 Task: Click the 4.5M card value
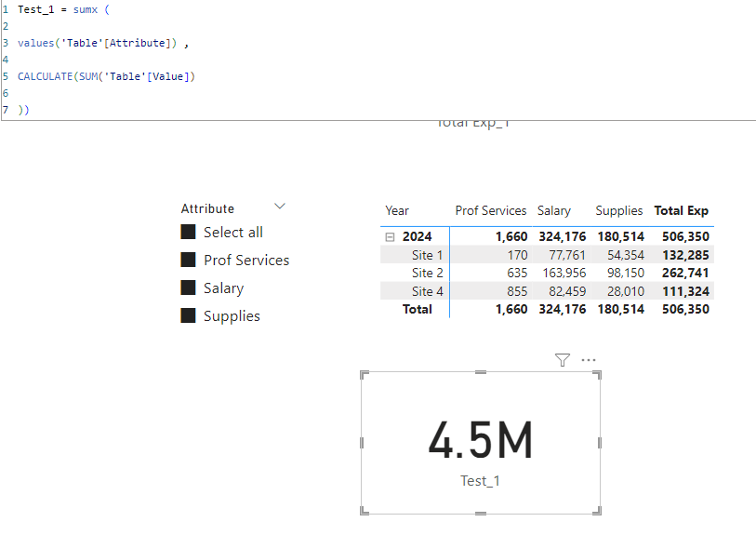click(x=481, y=440)
